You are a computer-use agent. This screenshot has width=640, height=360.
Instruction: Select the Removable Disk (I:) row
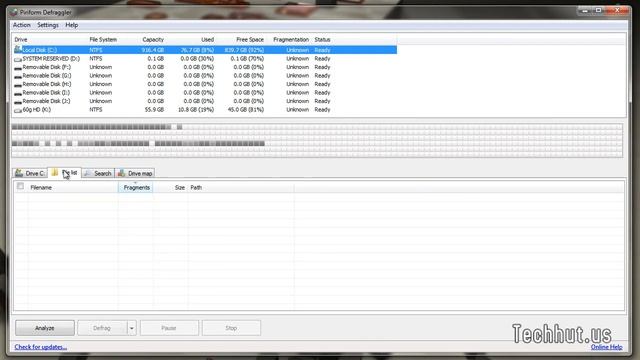(x=204, y=93)
